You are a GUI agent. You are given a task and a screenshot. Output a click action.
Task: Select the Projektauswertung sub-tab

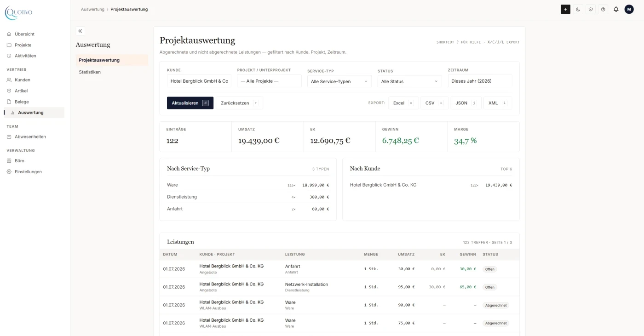[112, 60]
